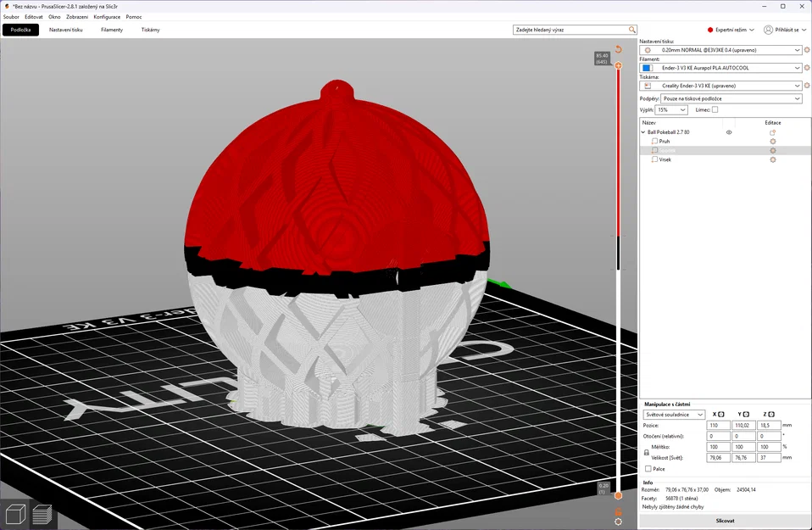Image resolution: width=812 pixels, height=530 pixels.
Task: Open the Výplň 15% infill dropdown
Action: point(671,110)
